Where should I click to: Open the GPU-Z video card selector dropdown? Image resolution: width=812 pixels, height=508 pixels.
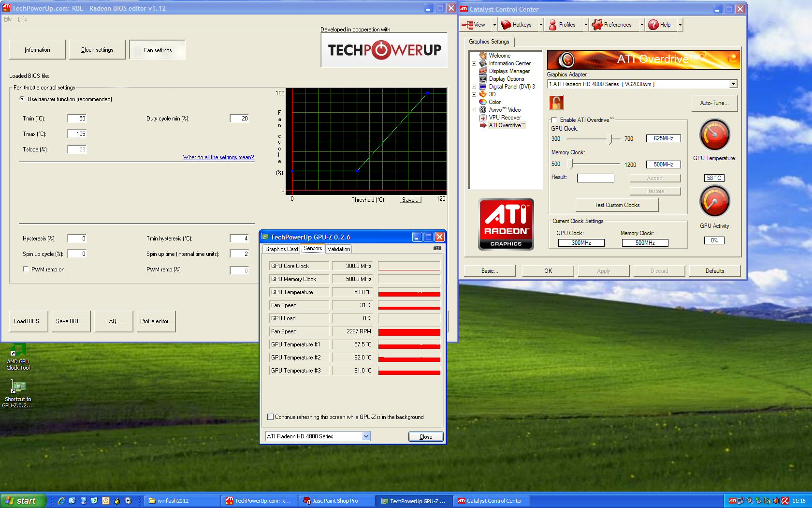pos(366,436)
